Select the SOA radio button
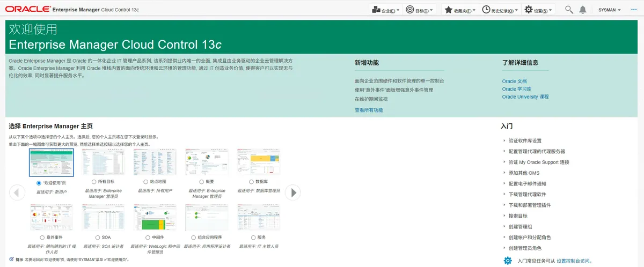Viewport: 644px width, 267px height. click(x=97, y=237)
